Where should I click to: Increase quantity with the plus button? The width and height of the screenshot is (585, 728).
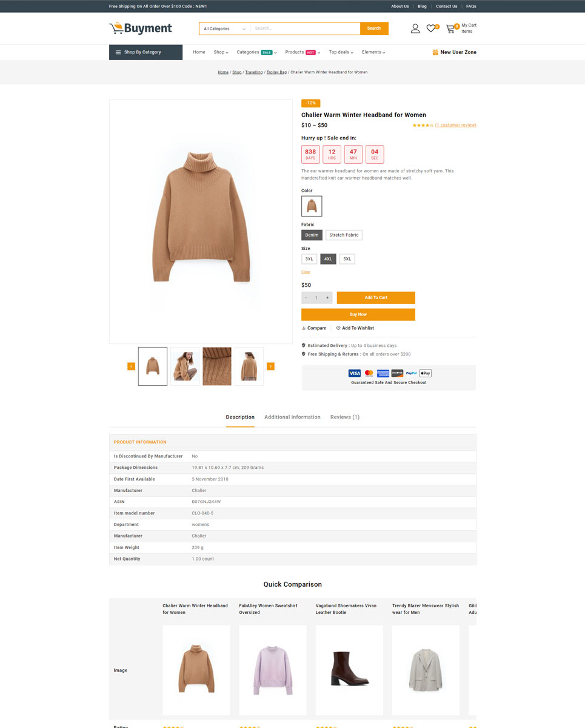[328, 298]
